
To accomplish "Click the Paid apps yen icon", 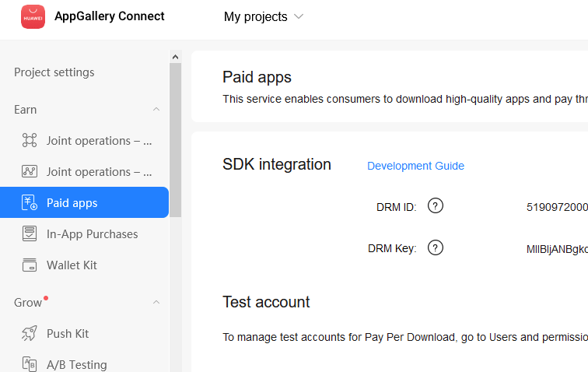I will (30, 203).
